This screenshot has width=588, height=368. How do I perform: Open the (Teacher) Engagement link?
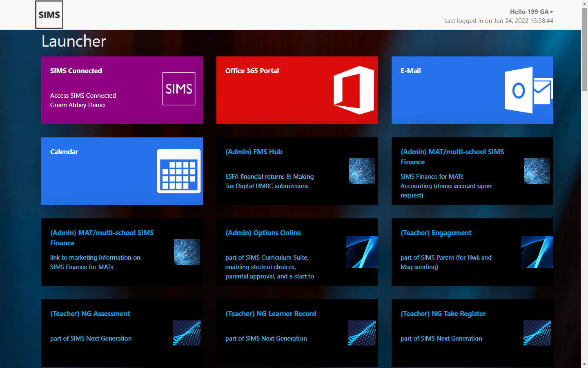(x=436, y=233)
